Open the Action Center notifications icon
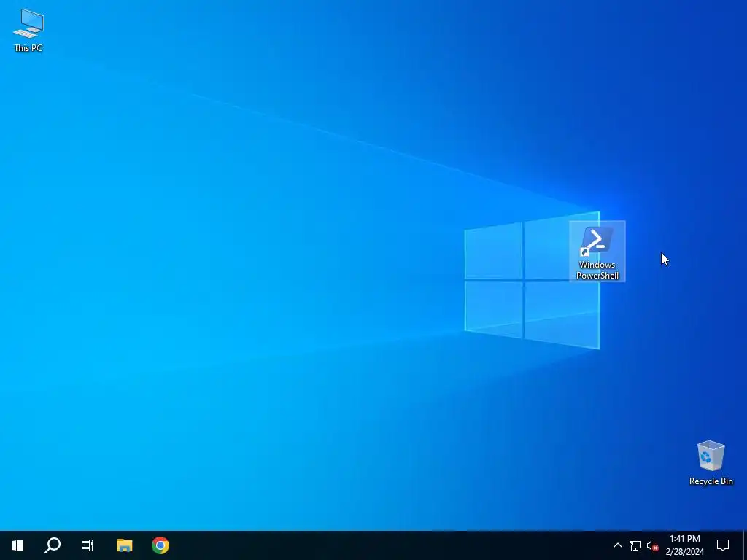This screenshot has height=560, width=747. click(723, 545)
